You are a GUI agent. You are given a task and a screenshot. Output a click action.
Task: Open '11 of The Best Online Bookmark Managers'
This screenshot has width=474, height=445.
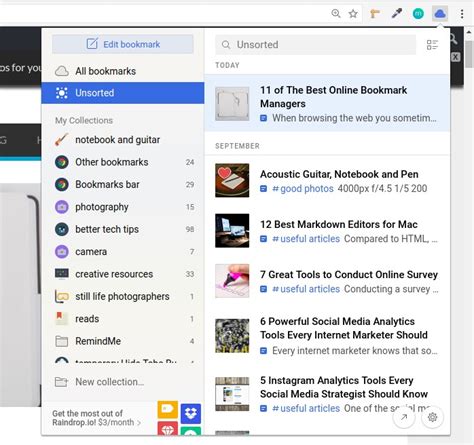[327, 103]
